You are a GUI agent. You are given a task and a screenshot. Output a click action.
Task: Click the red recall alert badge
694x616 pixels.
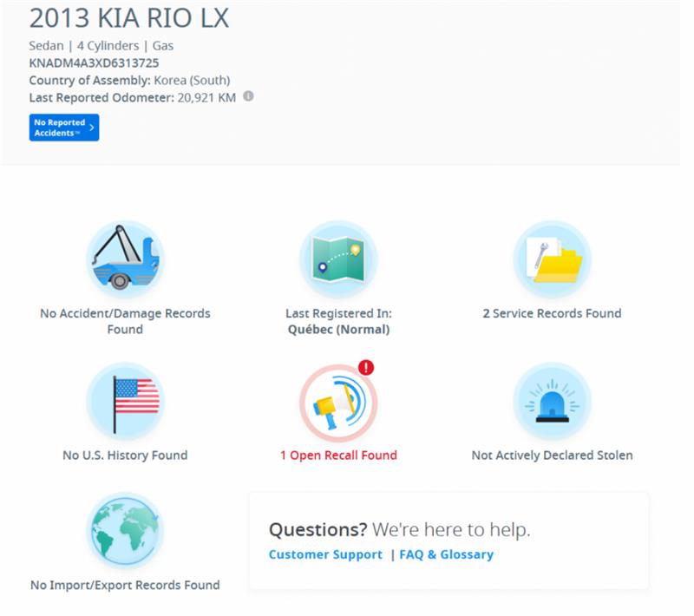365,367
